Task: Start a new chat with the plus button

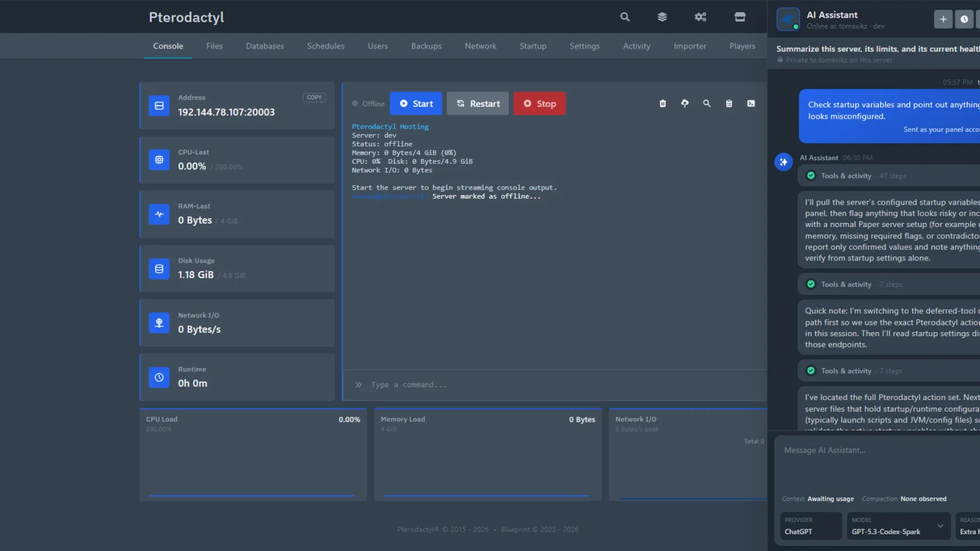Action: pos(943,19)
